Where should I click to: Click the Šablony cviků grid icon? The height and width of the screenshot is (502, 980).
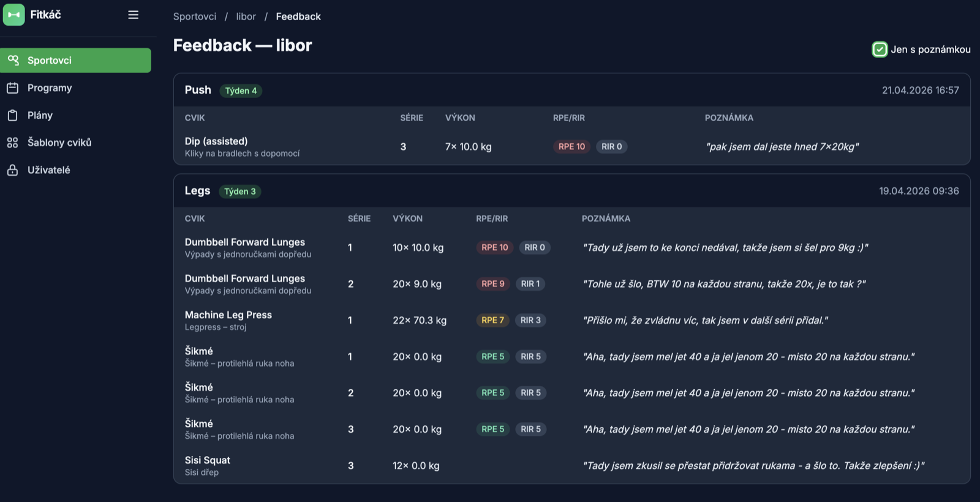pyautogui.click(x=13, y=143)
